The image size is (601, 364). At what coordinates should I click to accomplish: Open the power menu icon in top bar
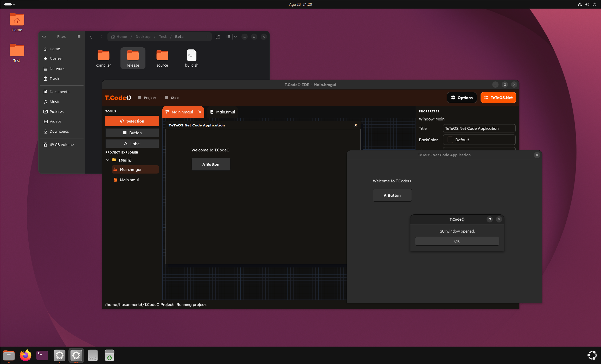594,4
